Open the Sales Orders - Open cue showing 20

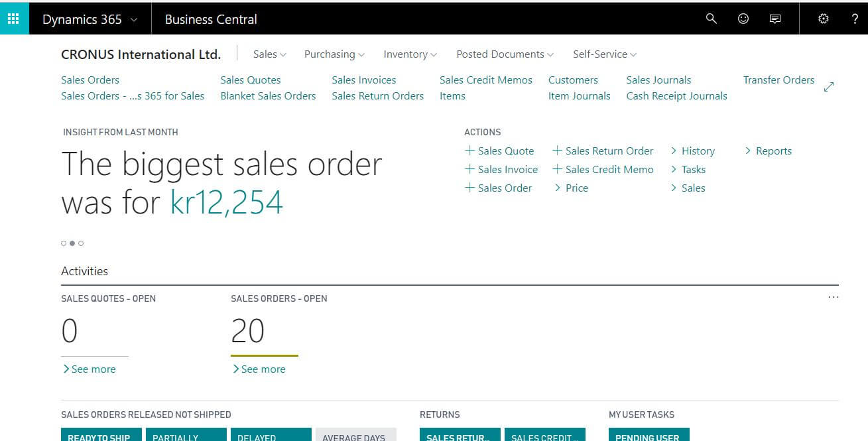point(248,331)
